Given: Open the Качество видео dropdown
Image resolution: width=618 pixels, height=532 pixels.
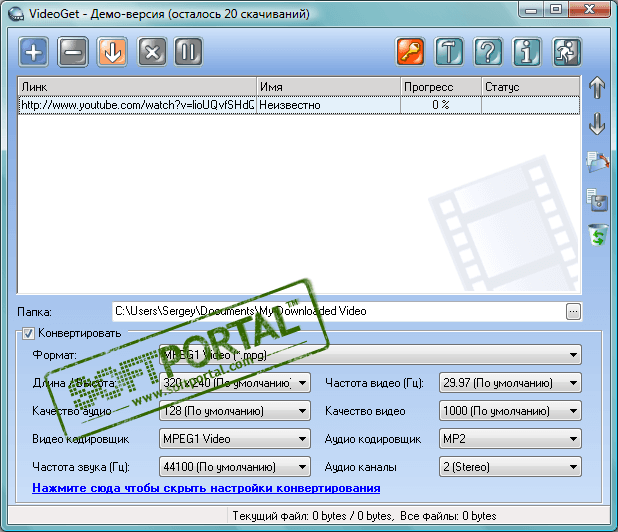Looking at the screenshot, I should pos(510,411).
